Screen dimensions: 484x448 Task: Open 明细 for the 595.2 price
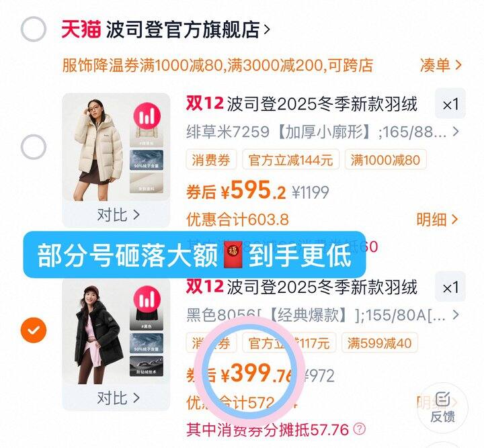[x=437, y=220]
